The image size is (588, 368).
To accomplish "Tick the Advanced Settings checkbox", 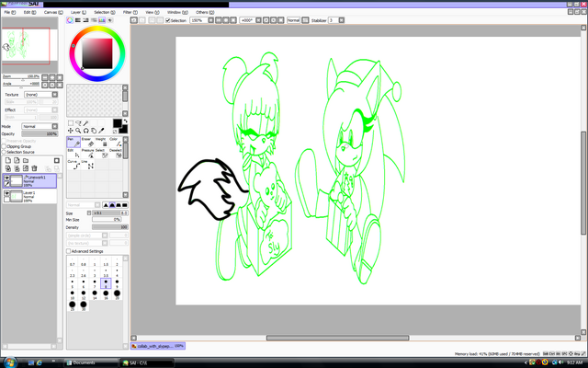I will (x=69, y=251).
